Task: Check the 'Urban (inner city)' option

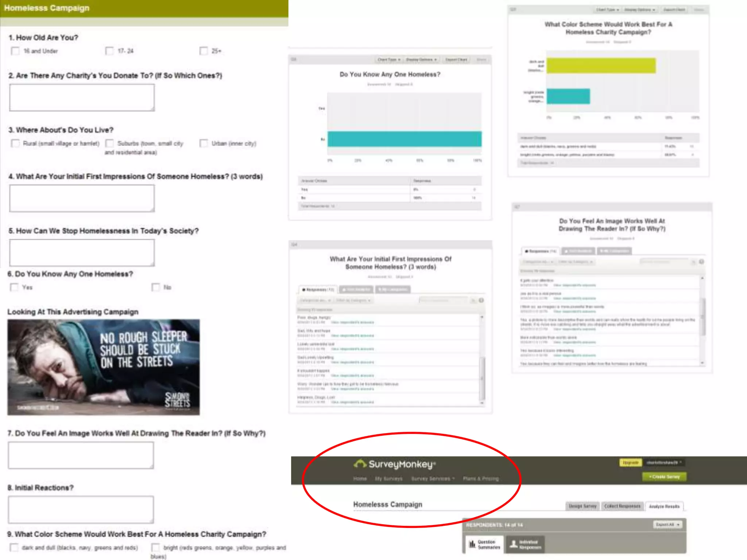Action: click(204, 143)
